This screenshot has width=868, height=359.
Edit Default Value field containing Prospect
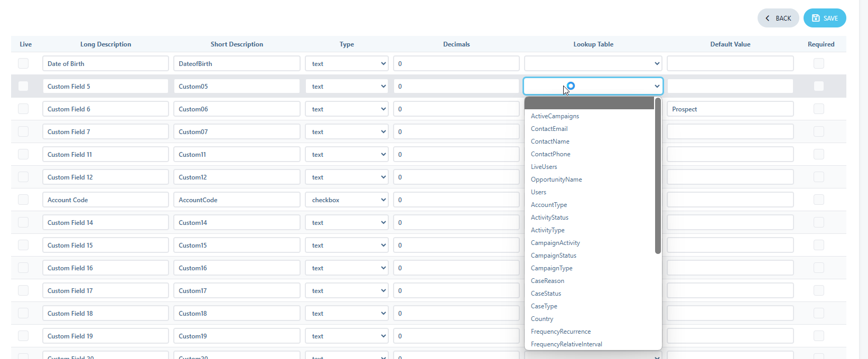(x=730, y=109)
